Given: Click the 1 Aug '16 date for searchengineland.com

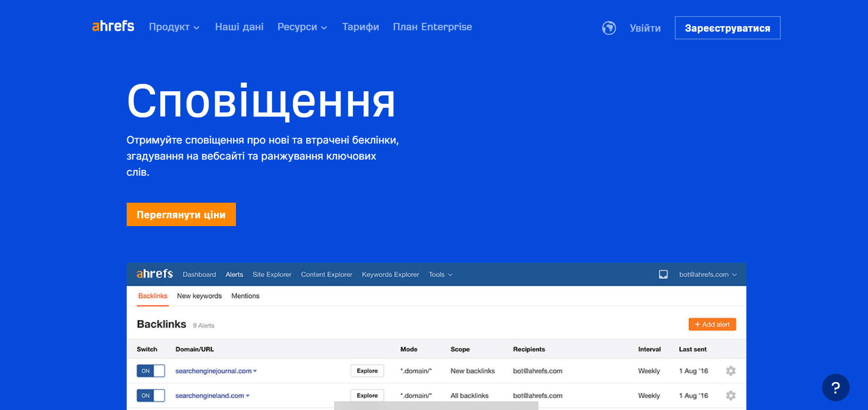Looking at the screenshot, I should 693,396.
